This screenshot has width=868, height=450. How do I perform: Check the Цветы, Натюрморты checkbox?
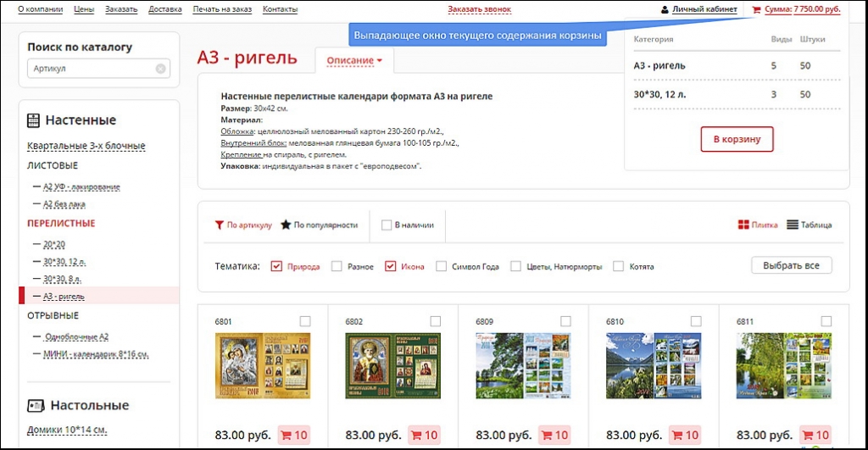tap(516, 266)
